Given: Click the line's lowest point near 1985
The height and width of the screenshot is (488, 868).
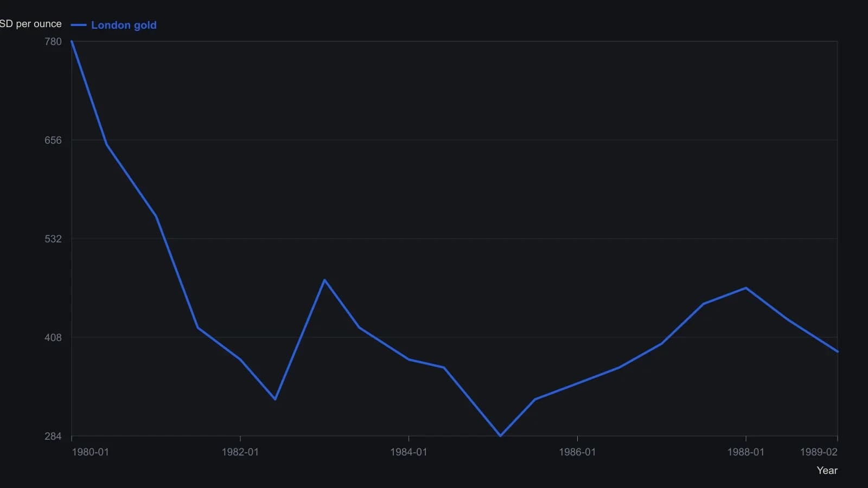Looking at the screenshot, I should point(500,435).
